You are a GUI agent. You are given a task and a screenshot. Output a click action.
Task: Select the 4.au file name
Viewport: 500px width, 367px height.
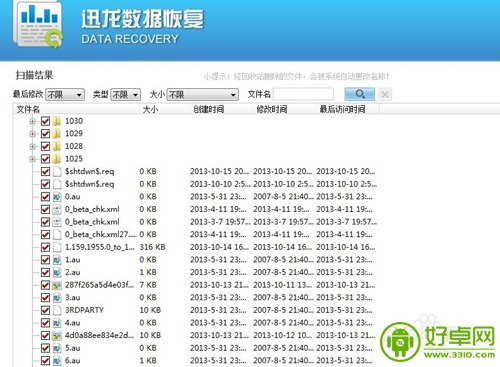72,323
